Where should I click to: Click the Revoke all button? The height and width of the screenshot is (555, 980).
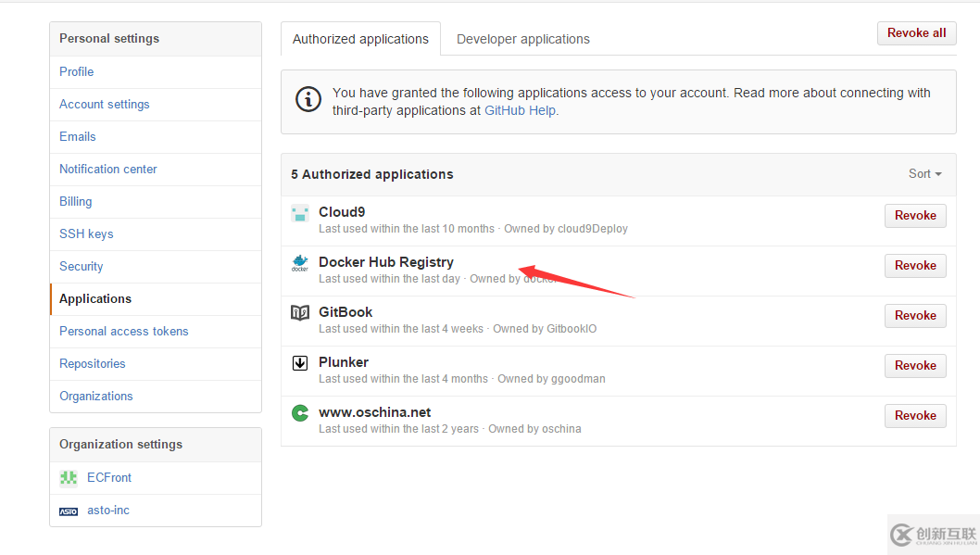point(916,33)
